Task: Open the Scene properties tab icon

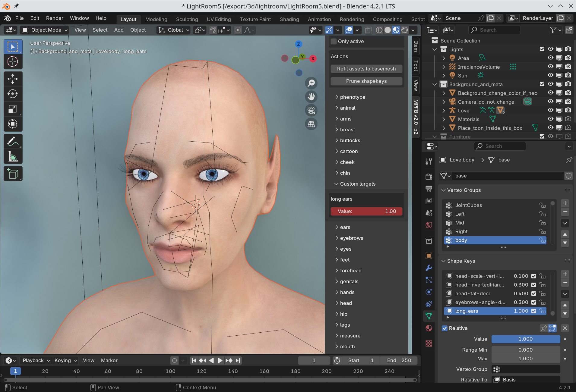Action: (x=429, y=213)
